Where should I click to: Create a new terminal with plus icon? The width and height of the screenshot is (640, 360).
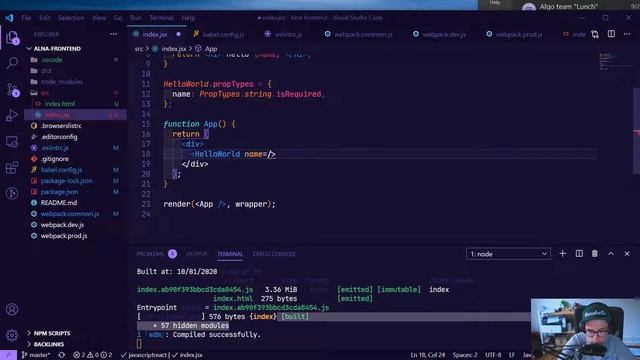(562, 253)
